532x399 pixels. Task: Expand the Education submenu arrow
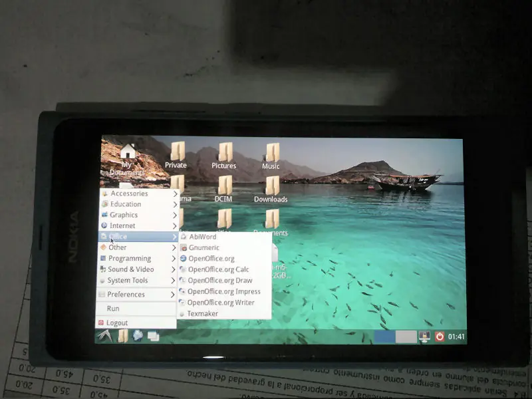[x=175, y=204]
